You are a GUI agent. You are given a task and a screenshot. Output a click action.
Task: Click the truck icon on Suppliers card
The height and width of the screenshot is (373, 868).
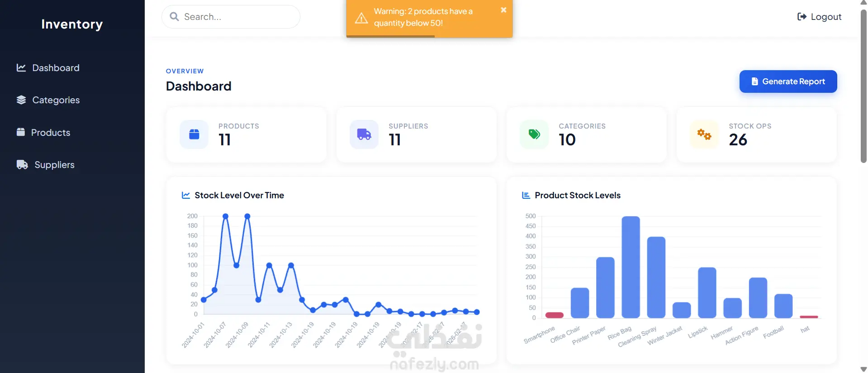click(x=364, y=134)
